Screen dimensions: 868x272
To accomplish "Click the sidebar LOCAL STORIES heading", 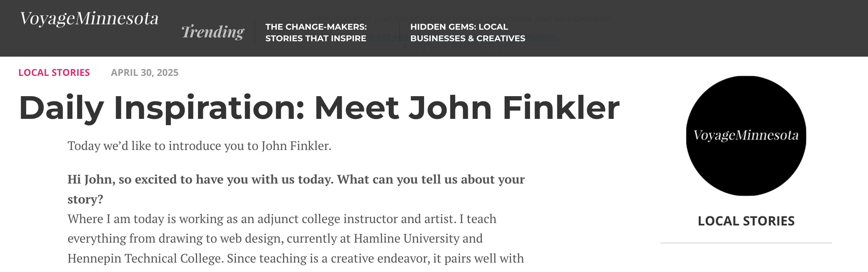I will [x=746, y=221].
